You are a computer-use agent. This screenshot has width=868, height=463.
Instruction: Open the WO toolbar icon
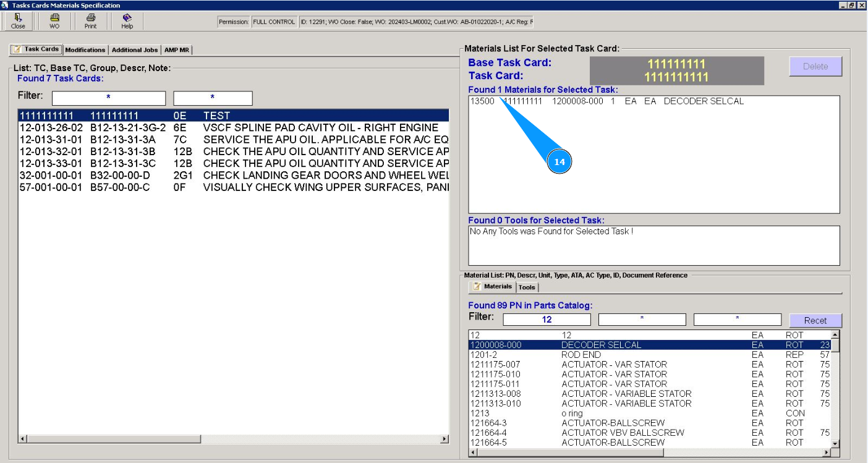54,21
